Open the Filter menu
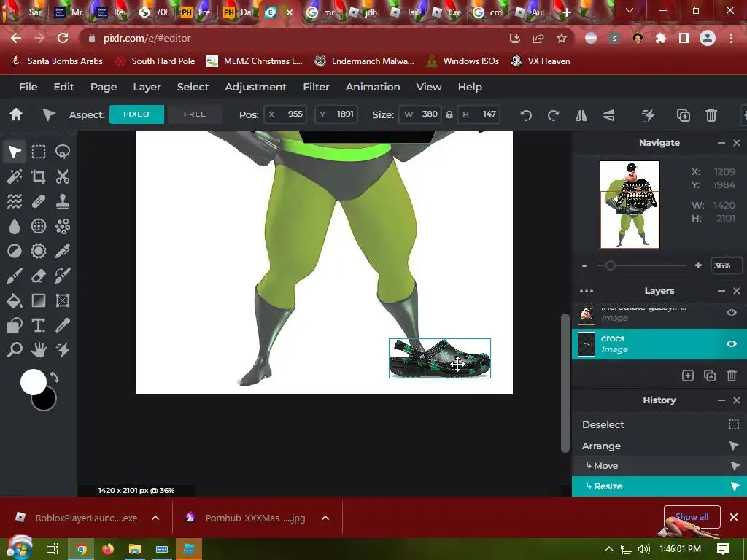Image resolution: width=747 pixels, height=560 pixels. (317, 87)
